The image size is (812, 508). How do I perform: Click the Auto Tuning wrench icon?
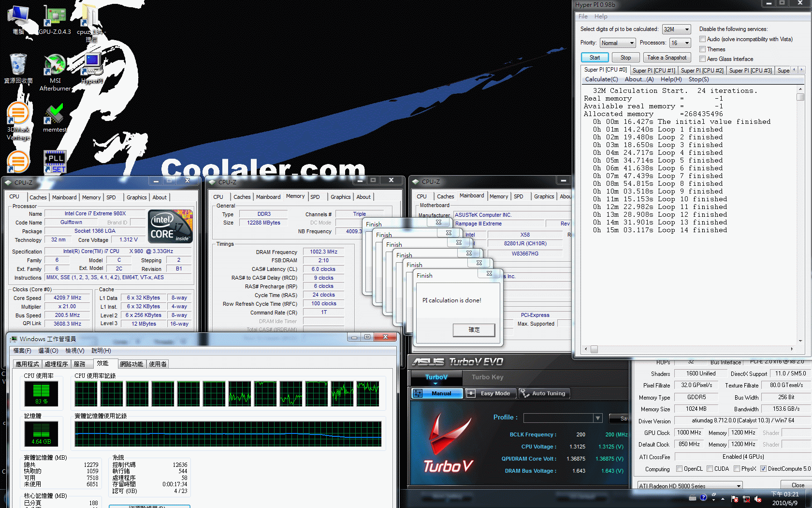point(524,393)
